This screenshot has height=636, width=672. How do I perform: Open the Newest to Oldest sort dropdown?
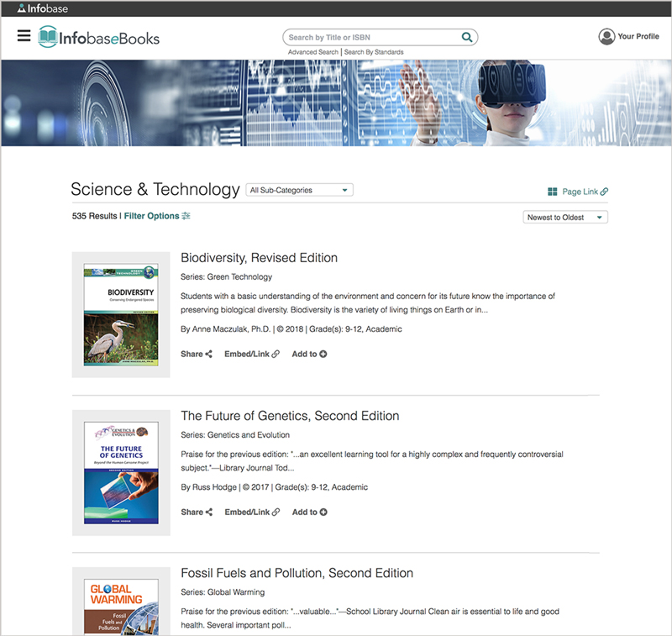(564, 218)
